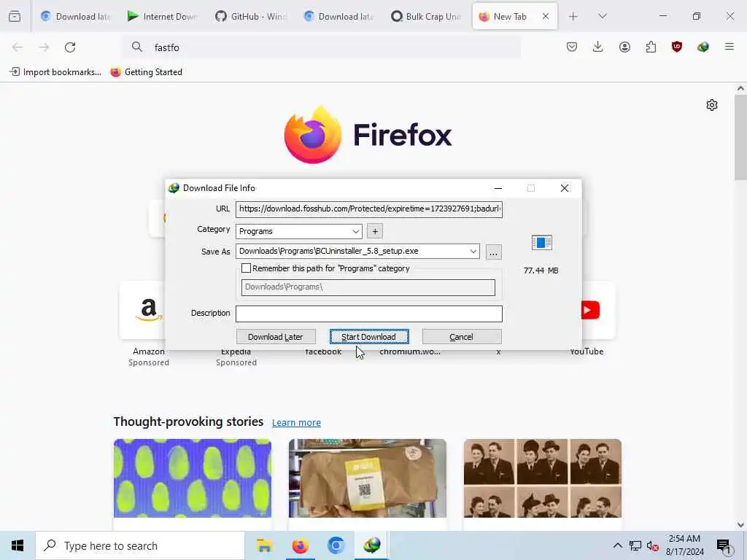Click the Windows Start button
The width and height of the screenshot is (747, 560).
pyautogui.click(x=18, y=545)
